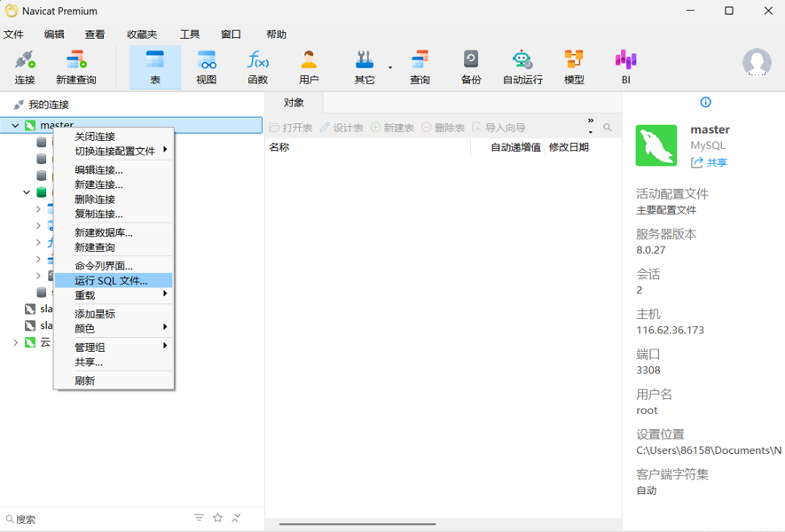Open the 模型 model toolbar icon

pos(574,67)
